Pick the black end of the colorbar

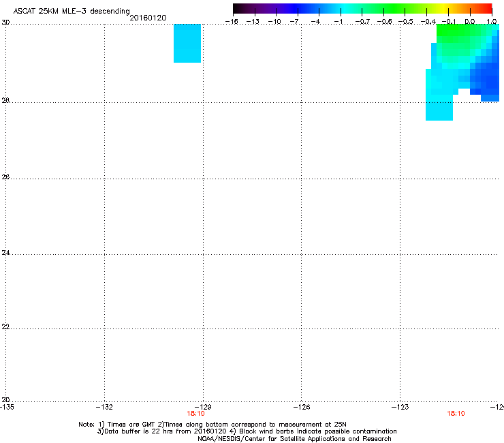coord(238,8)
